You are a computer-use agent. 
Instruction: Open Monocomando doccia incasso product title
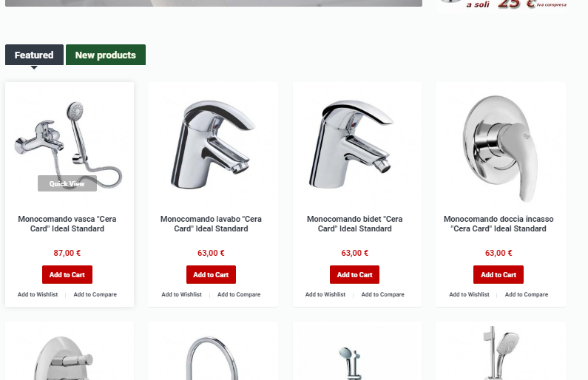point(499,224)
